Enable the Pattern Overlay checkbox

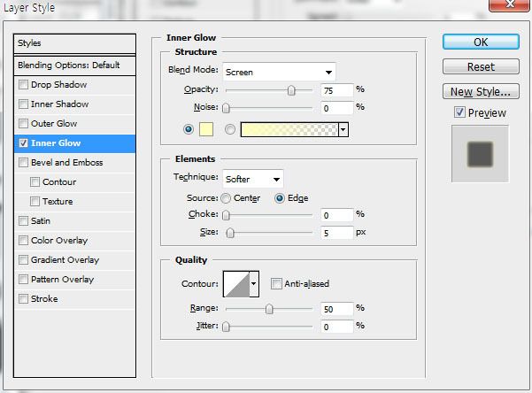[23, 280]
